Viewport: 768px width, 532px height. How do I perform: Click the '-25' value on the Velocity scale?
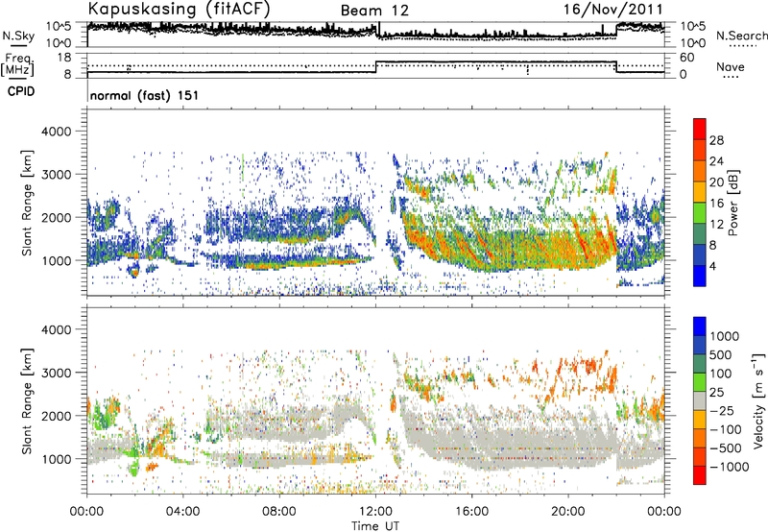(722, 411)
